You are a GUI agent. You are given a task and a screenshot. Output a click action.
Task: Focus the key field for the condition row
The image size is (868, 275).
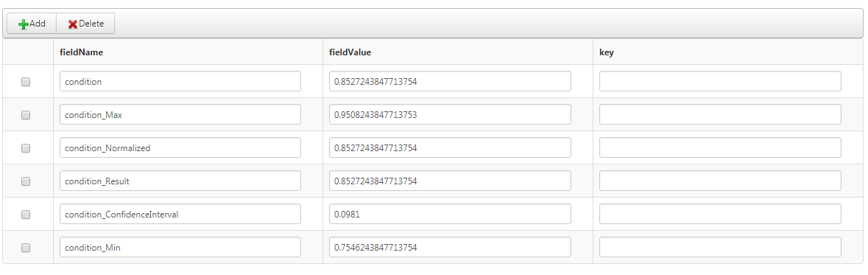click(x=720, y=82)
